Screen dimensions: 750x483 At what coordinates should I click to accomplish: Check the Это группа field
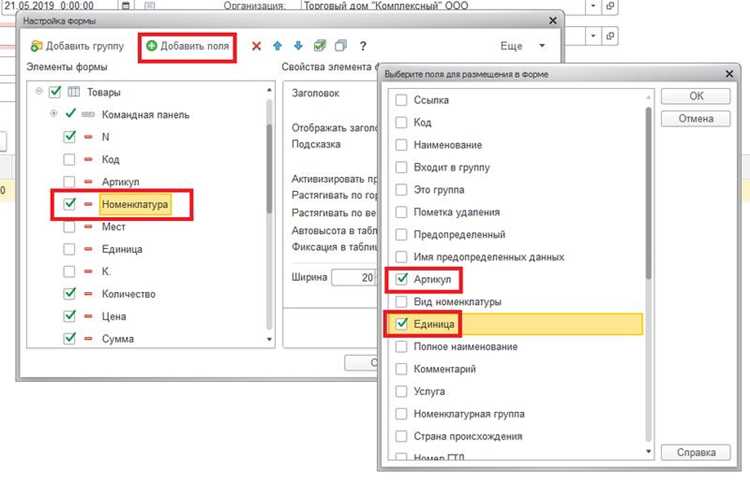pos(401,190)
